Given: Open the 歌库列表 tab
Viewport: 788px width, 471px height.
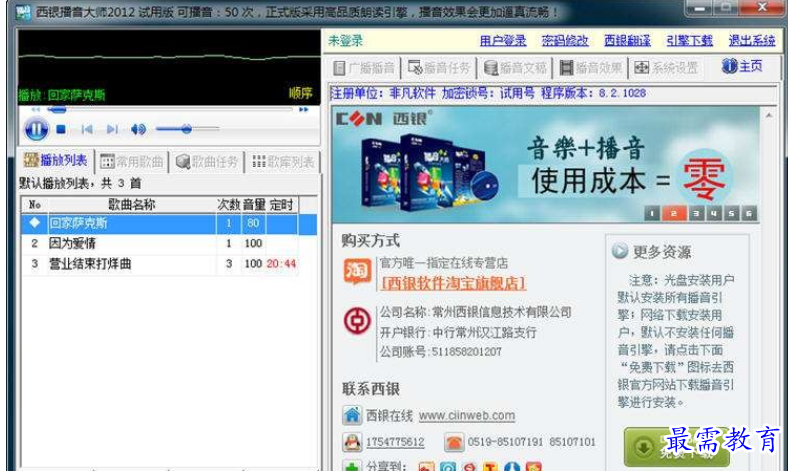Looking at the screenshot, I should point(283,161).
